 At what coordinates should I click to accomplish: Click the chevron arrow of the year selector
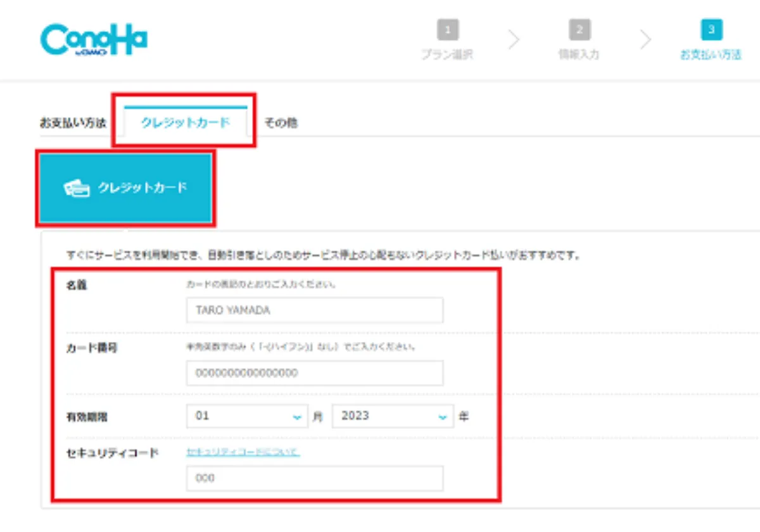pyautogui.click(x=442, y=417)
